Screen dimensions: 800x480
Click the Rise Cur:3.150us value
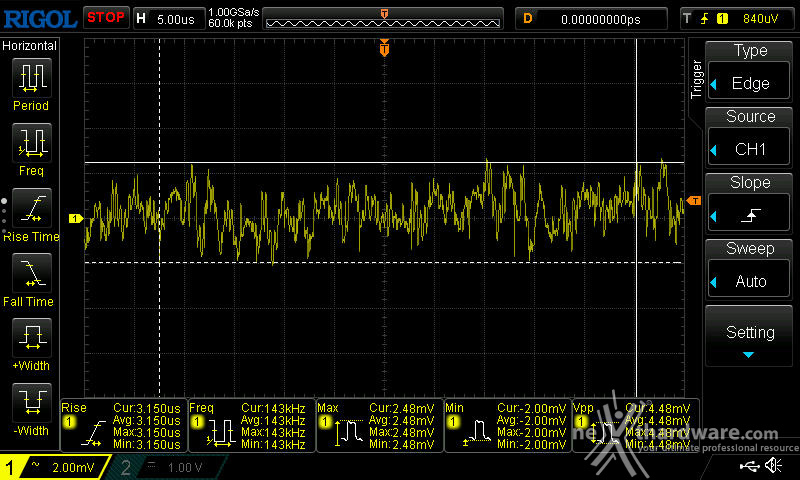point(147,409)
